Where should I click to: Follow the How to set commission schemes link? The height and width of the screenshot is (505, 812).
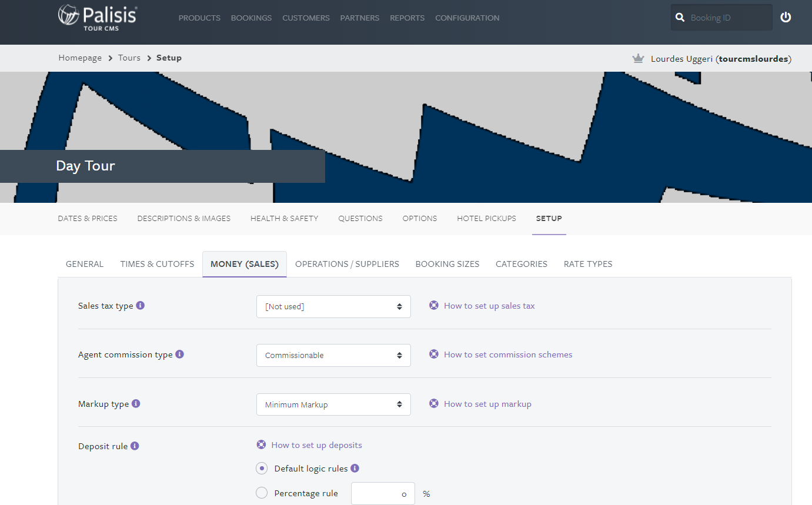click(508, 354)
